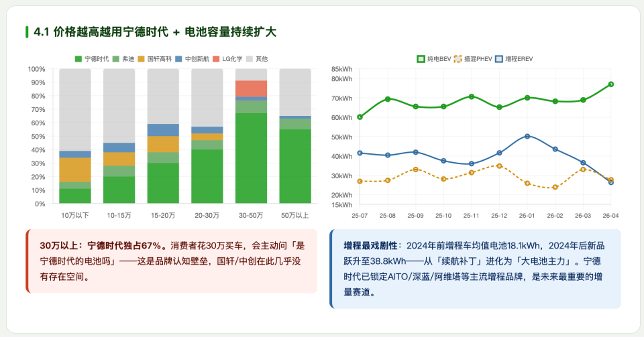The width and height of the screenshot is (644, 337).
Task: Select the 其他 gray segment in 10万以下 bar
Action: tap(75, 110)
